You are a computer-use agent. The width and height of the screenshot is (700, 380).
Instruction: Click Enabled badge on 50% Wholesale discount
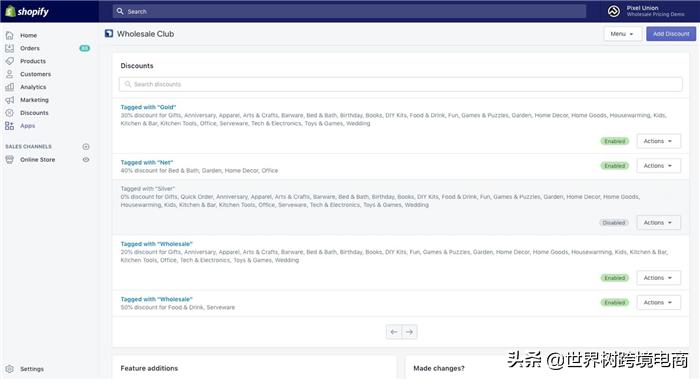click(615, 302)
